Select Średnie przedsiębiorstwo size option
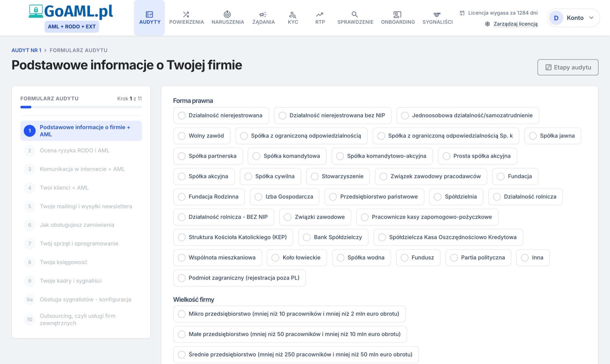Image resolution: width=610 pixels, height=364 pixels. [296, 355]
